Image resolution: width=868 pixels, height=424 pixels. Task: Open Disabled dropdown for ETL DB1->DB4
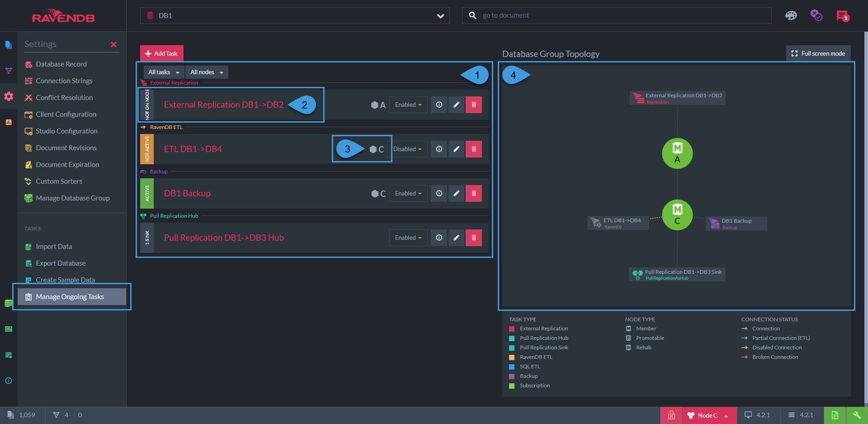point(408,149)
